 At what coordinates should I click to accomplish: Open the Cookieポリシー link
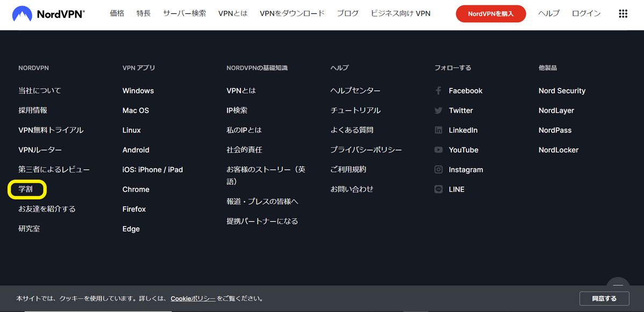pyautogui.click(x=193, y=299)
